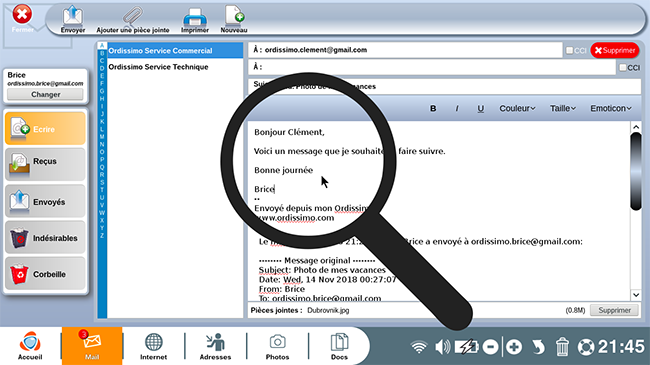Jump to letter A in contact index
Image resolution: width=650 pixels, height=365 pixels.
pyautogui.click(x=102, y=46)
